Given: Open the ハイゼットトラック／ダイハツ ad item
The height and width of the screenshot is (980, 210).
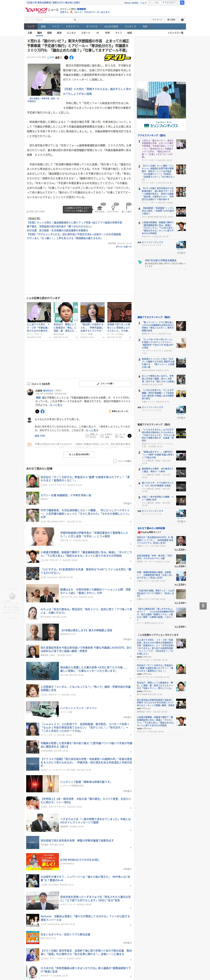Looking at the screenshot, I should click(78, 708).
